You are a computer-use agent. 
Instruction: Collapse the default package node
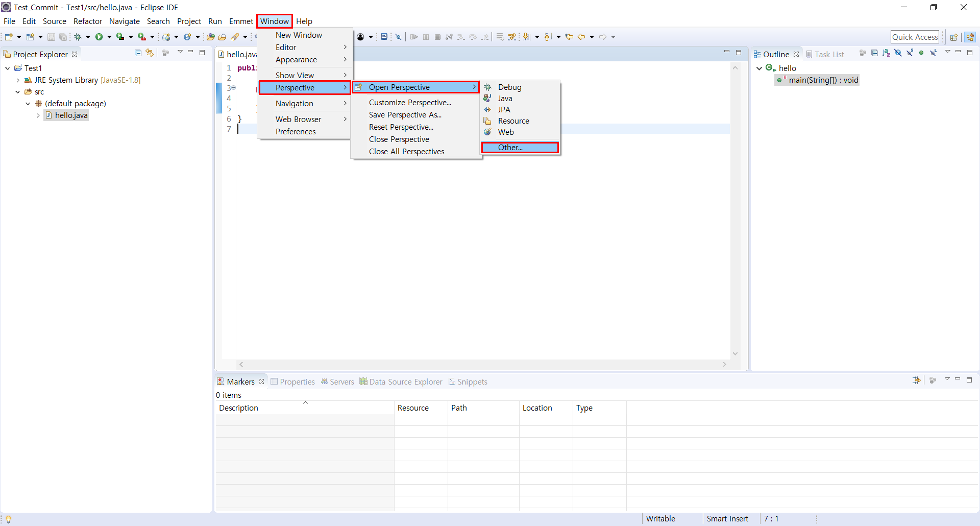point(28,104)
